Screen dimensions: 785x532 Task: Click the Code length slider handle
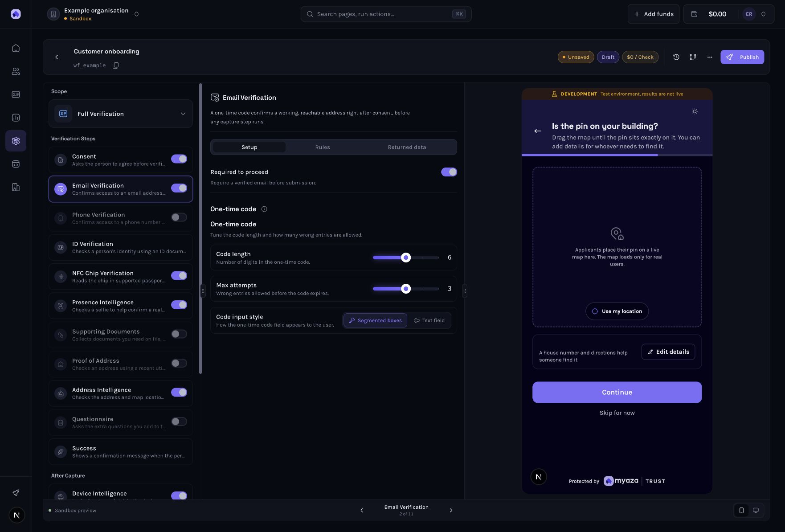(x=406, y=258)
